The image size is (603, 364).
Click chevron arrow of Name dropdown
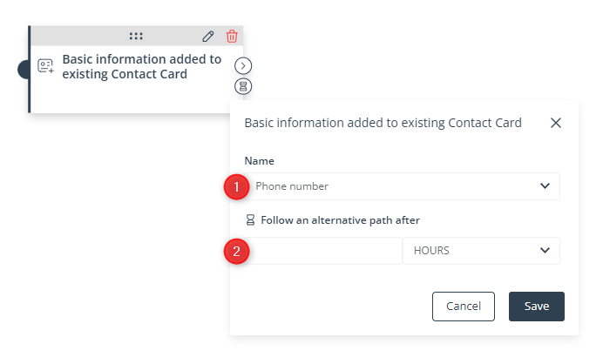click(545, 186)
